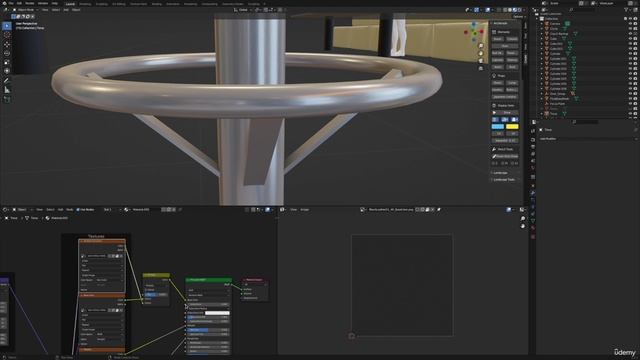
Task: Switch viewport to material preview shading
Action: pyautogui.click(x=515, y=10)
